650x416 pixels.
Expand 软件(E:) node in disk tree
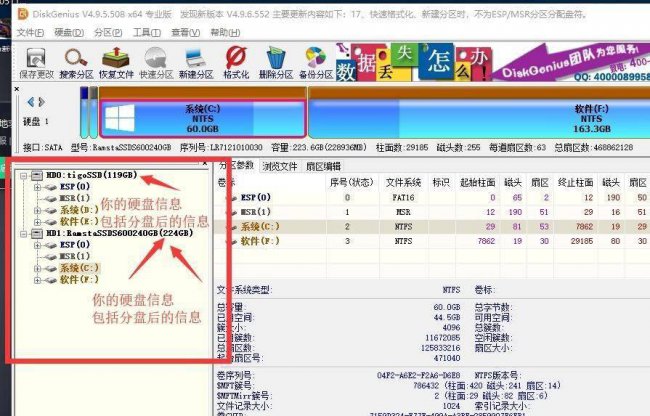click(37, 222)
